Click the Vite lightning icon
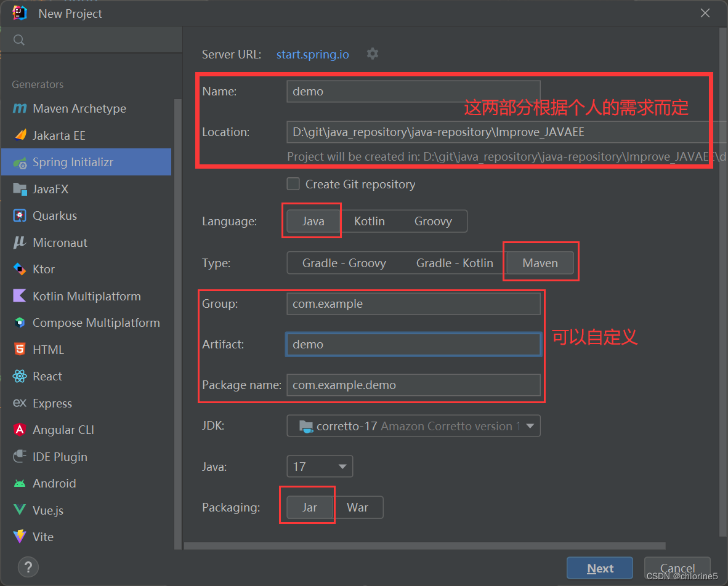Viewport: 728px width, 586px height. point(20,536)
